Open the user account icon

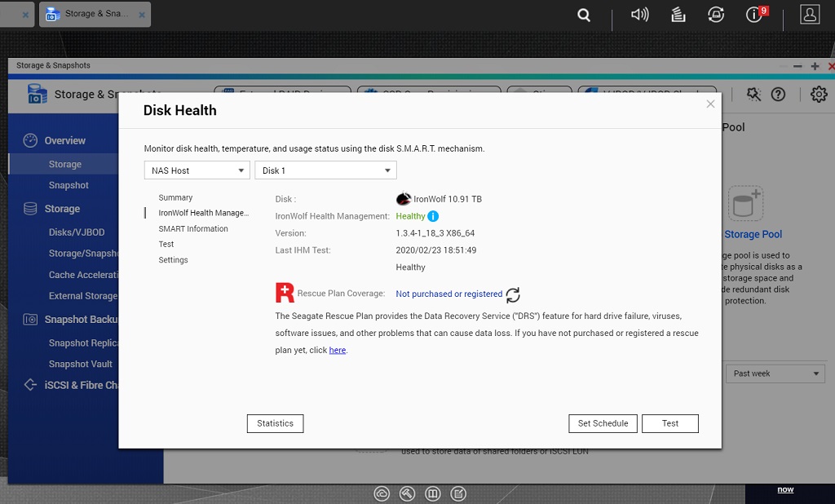(810, 15)
